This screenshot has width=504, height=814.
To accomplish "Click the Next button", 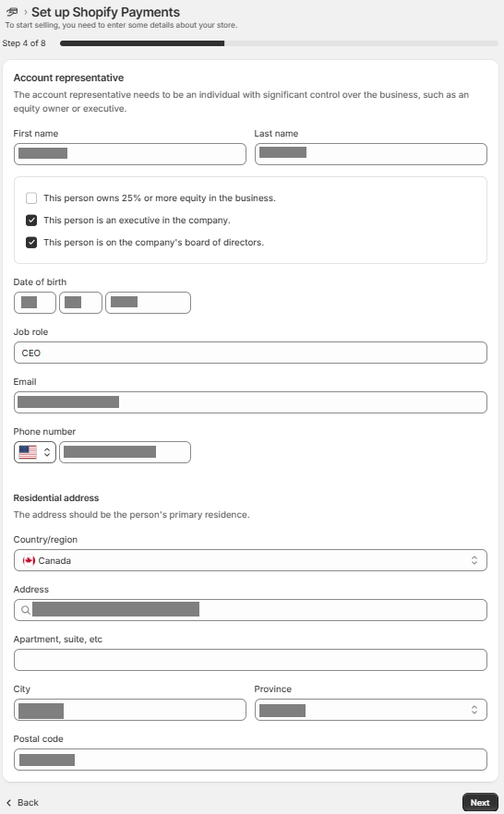I will [x=480, y=803].
